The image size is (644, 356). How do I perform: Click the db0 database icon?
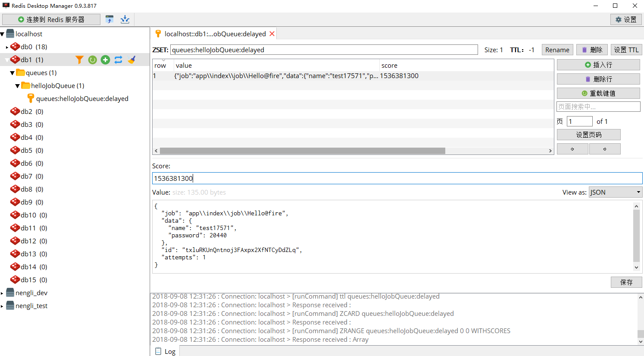click(x=15, y=47)
